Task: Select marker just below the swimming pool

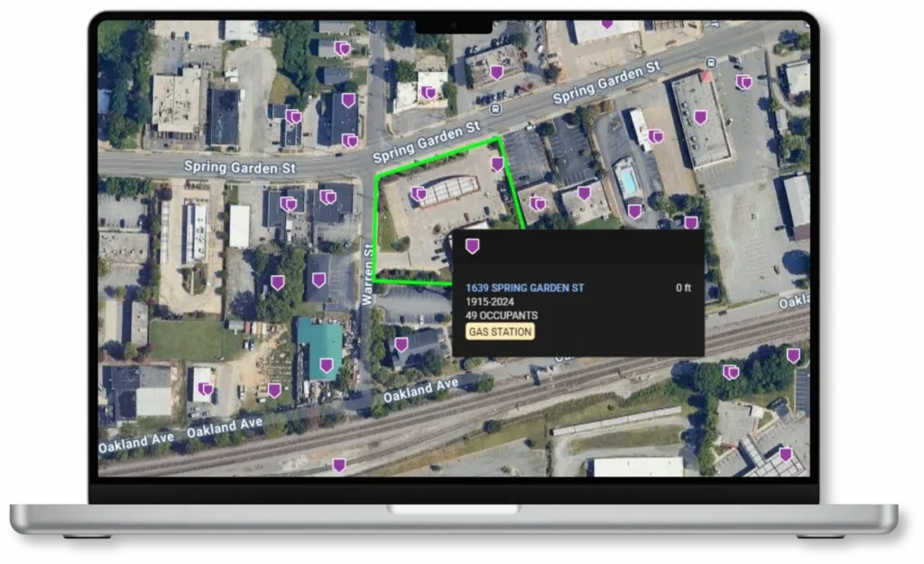Action: point(634,211)
